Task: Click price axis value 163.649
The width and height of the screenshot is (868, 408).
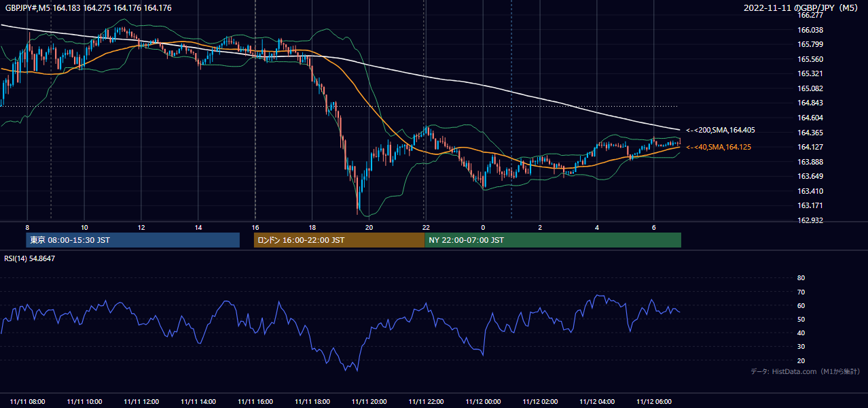Action: [810, 176]
